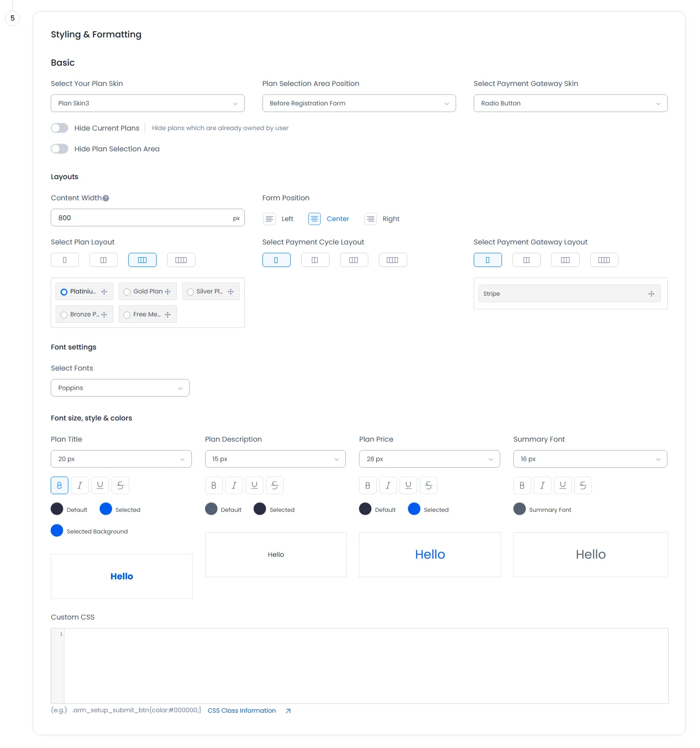This screenshot has height=748, width=700.
Task: Open Summary Font size dropdown
Action: click(x=590, y=459)
